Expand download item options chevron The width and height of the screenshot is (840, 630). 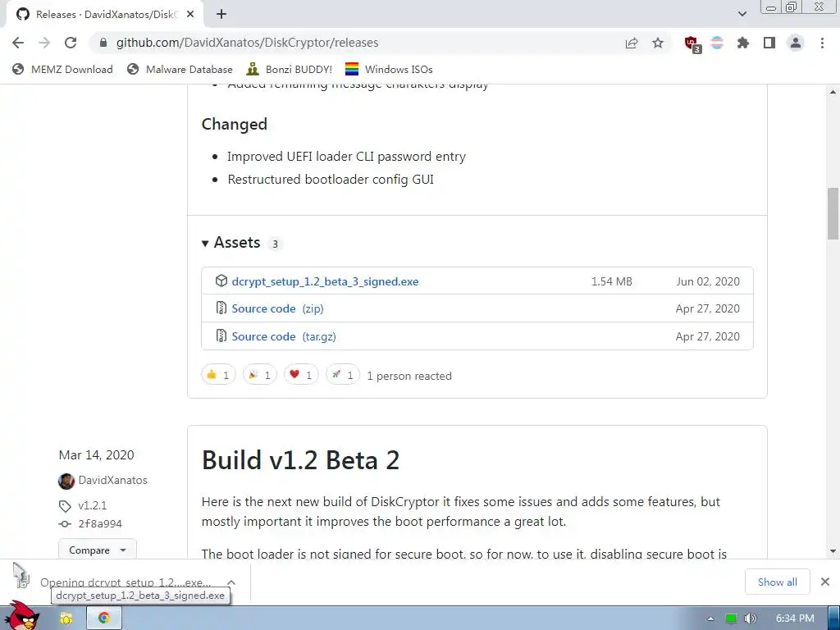231,582
